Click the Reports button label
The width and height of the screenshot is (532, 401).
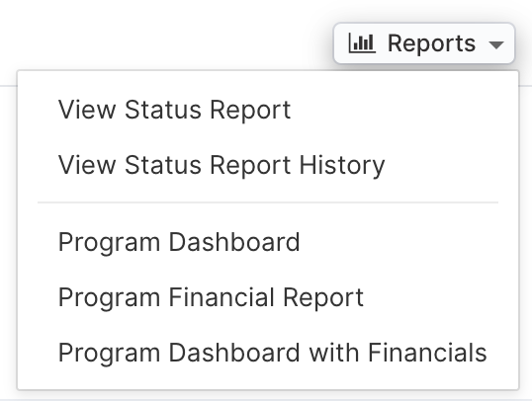click(x=431, y=43)
